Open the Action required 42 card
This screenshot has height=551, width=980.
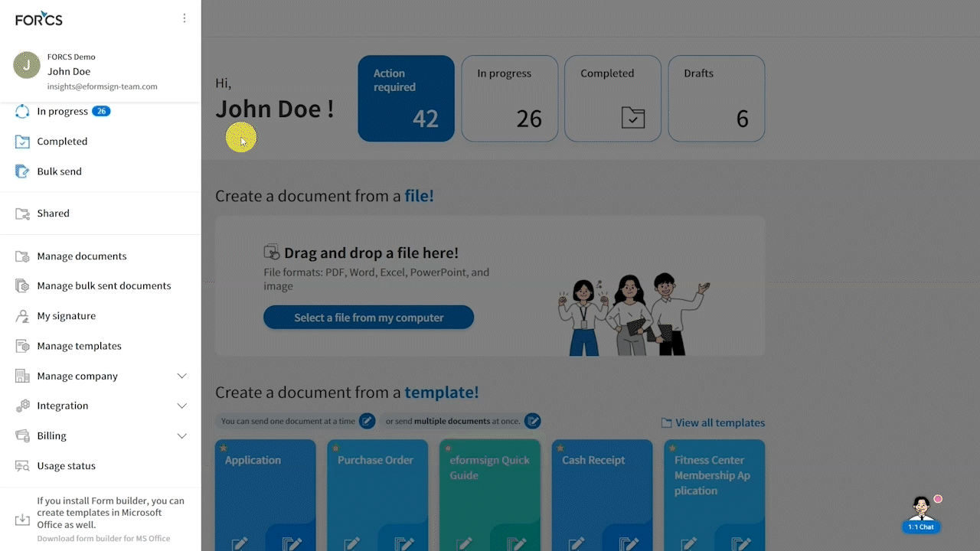tap(406, 98)
